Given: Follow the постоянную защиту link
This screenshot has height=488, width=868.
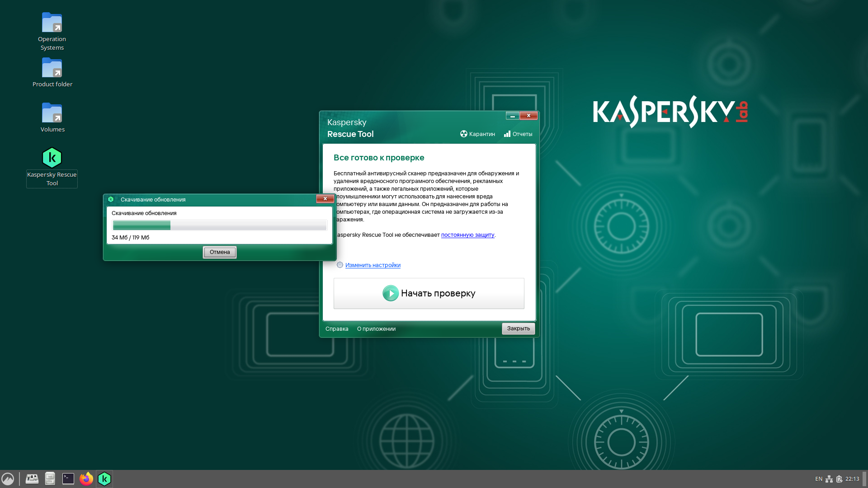Looking at the screenshot, I should tap(467, 235).
